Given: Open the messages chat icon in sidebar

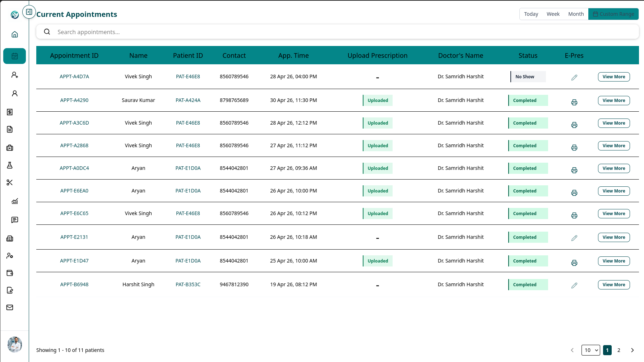Looking at the screenshot, I should [x=15, y=220].
